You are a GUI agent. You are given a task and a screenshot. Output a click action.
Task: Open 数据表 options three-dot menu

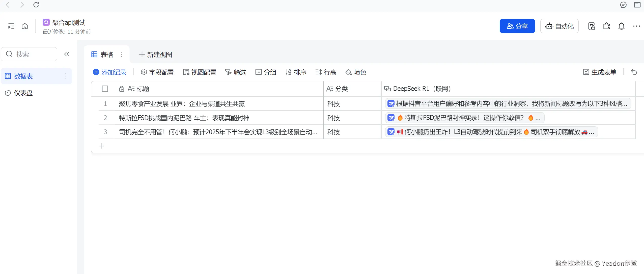[65, 76]
